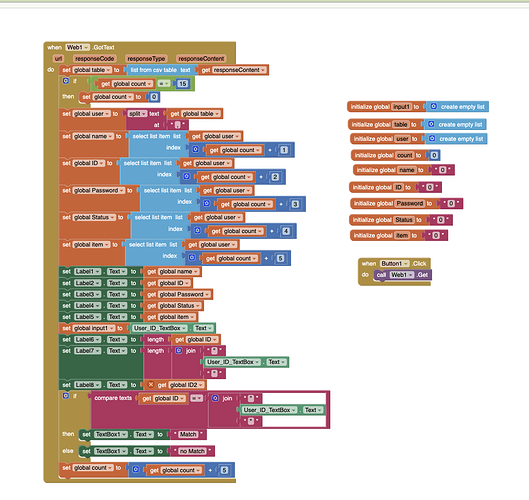Open equals operator dropdown beside number 15
The height and width of the screenshot is (500, 529).
(x=164, y=83)
